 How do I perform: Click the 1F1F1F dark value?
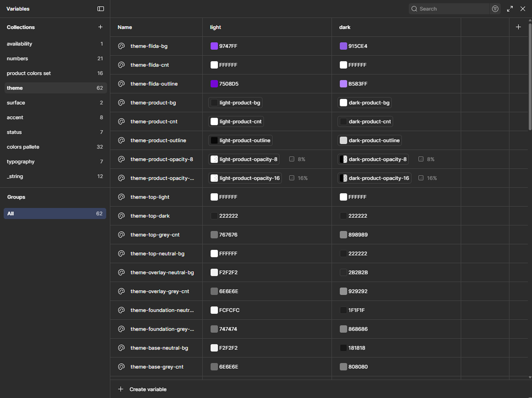pyautogui.click(x=356, y=310)
